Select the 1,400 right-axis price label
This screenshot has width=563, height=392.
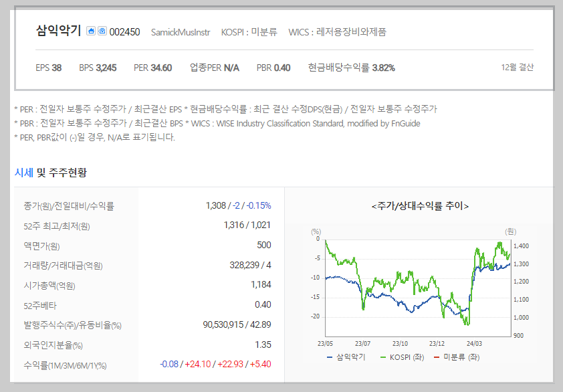[521, 246]
